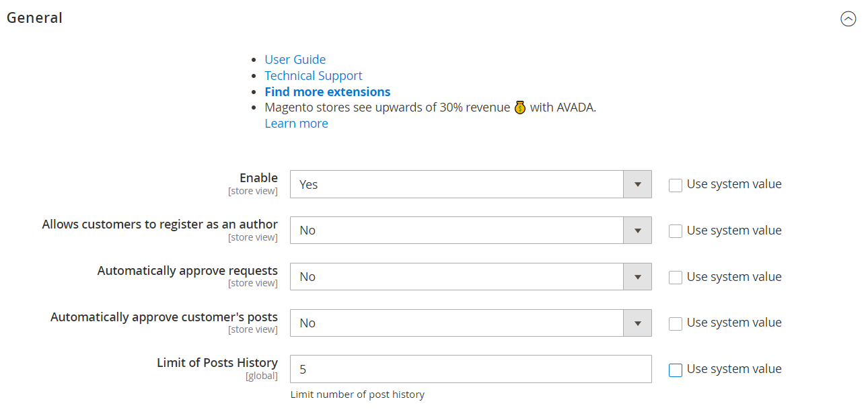Image resolution: width=868 pixels, height=412 pixels.
Task: Check Use system value for Enable
Action: (x=676, y=186)
